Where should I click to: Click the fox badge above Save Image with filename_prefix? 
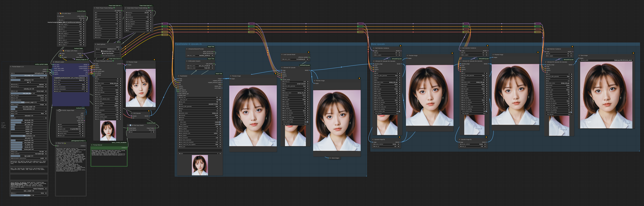(x=633, y=53)
